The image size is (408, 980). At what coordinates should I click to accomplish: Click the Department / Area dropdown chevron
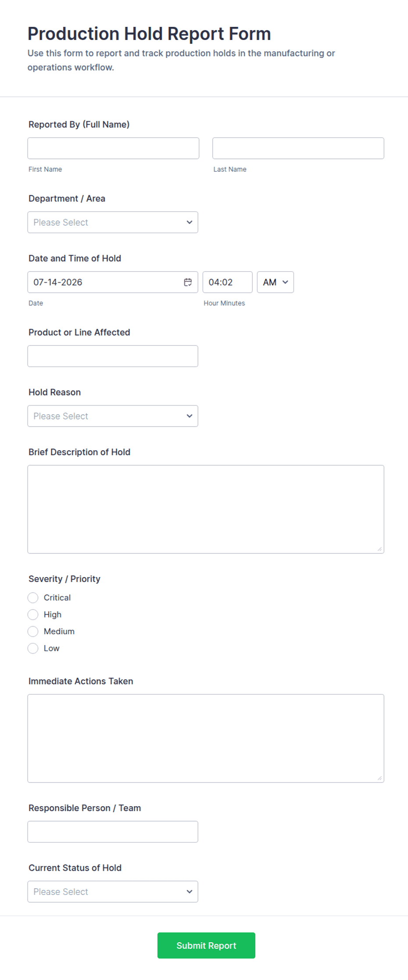point(190,222)
